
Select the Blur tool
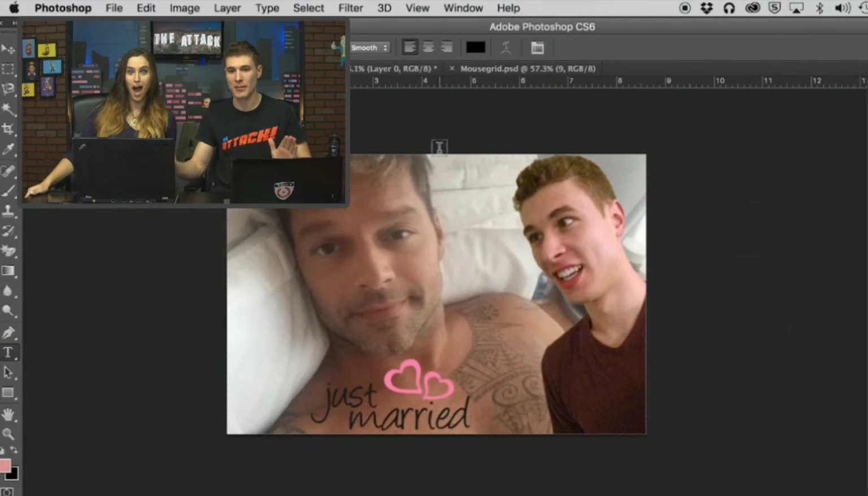click(x=8, y=291)
